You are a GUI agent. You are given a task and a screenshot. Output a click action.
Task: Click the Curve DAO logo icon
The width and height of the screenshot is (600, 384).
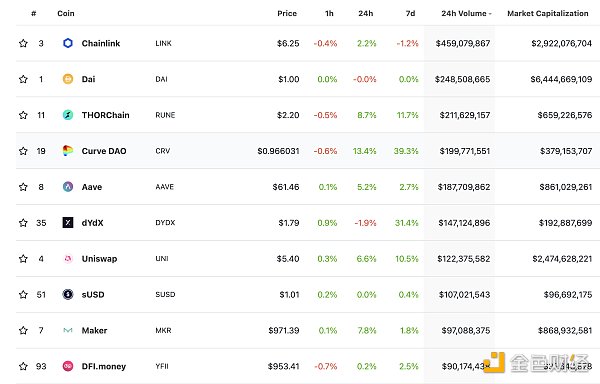[68, 151]
